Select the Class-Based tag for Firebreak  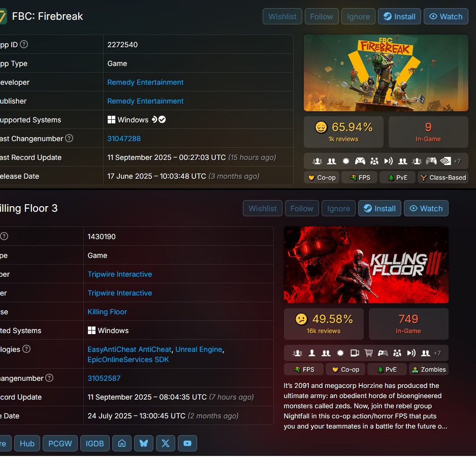tap(443, 178)
